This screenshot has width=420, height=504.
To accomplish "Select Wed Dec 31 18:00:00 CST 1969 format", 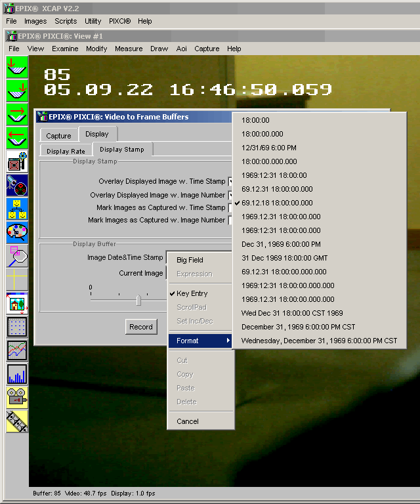I will click(320, 313).
